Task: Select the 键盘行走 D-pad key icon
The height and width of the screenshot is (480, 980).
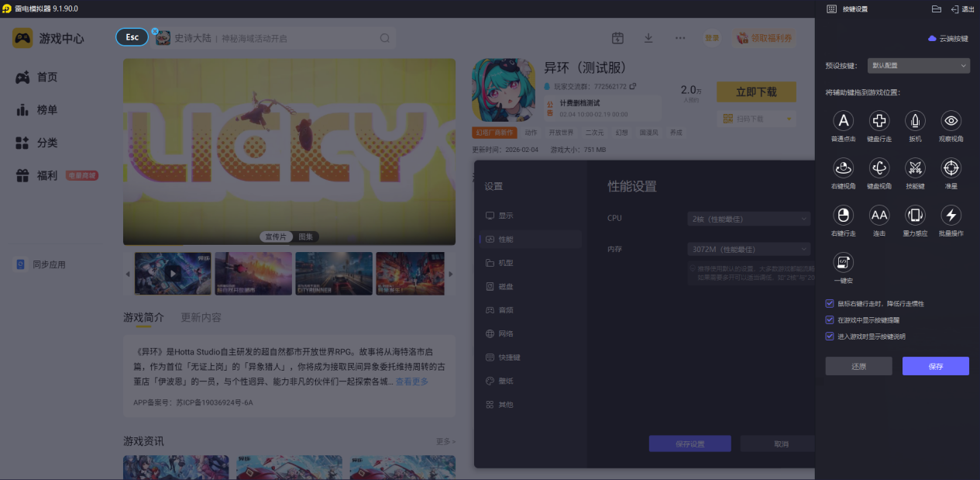Action: (x=879, y=120)
